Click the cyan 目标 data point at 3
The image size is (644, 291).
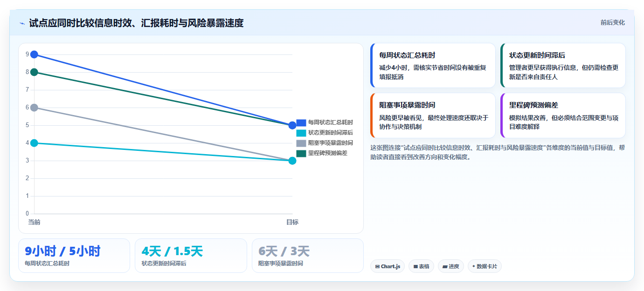click(292, 161)
